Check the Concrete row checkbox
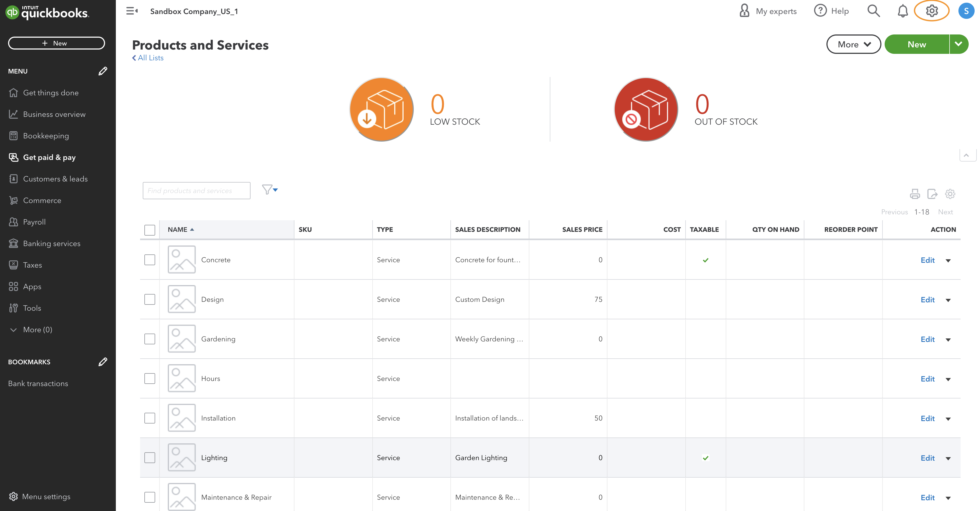The height and width of the screenshot is (511, 980). [150, 260]
